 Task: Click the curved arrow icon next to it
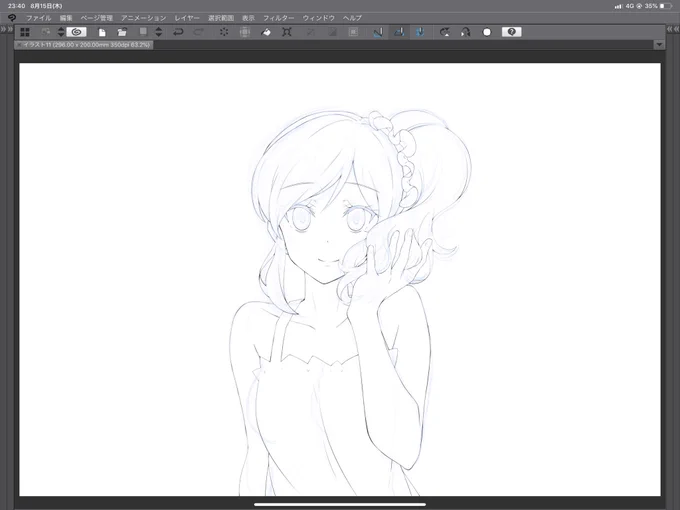tap(465, 32)
